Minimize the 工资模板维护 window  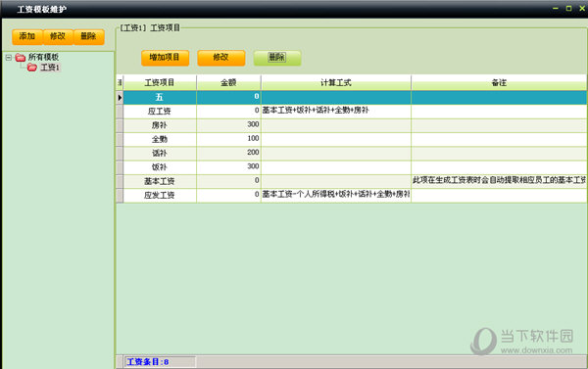tap(556, 8)
